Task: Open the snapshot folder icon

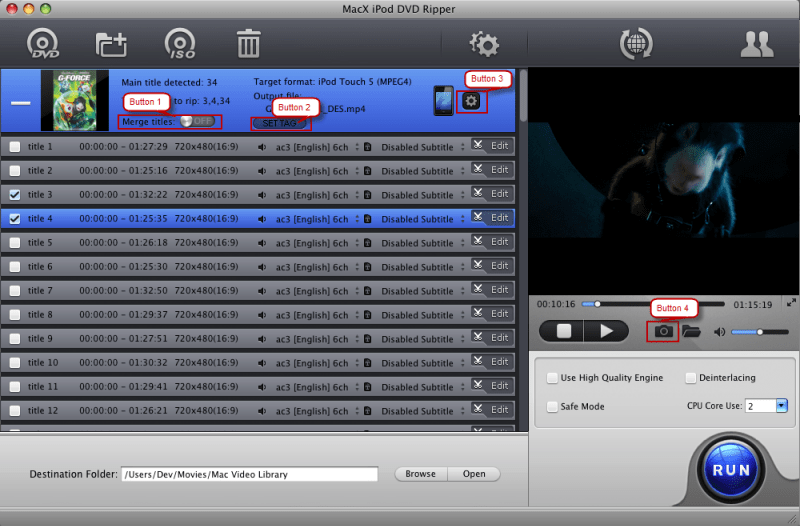Action: (691, 332)
